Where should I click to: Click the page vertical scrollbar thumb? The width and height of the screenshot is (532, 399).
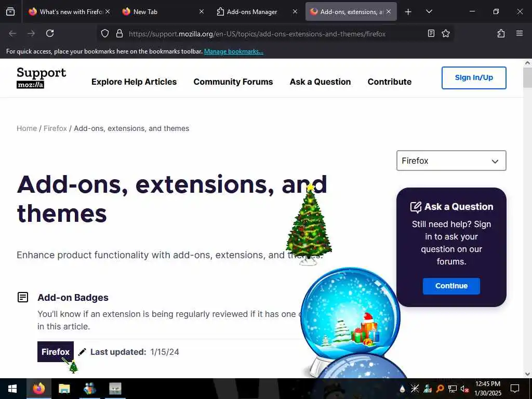pyautogui.click(x=528, y=77)
